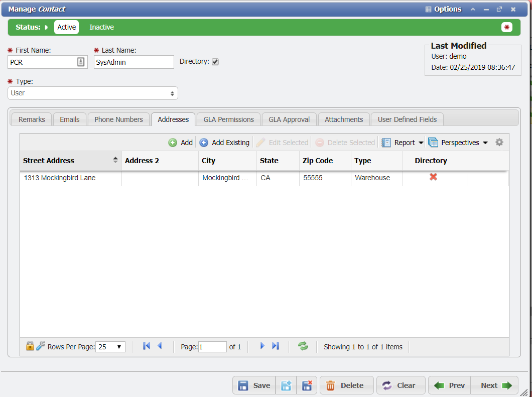532x397 pixels.
Task: Open the Rows Per Page dropdown
Action: [x=110, y=347]
